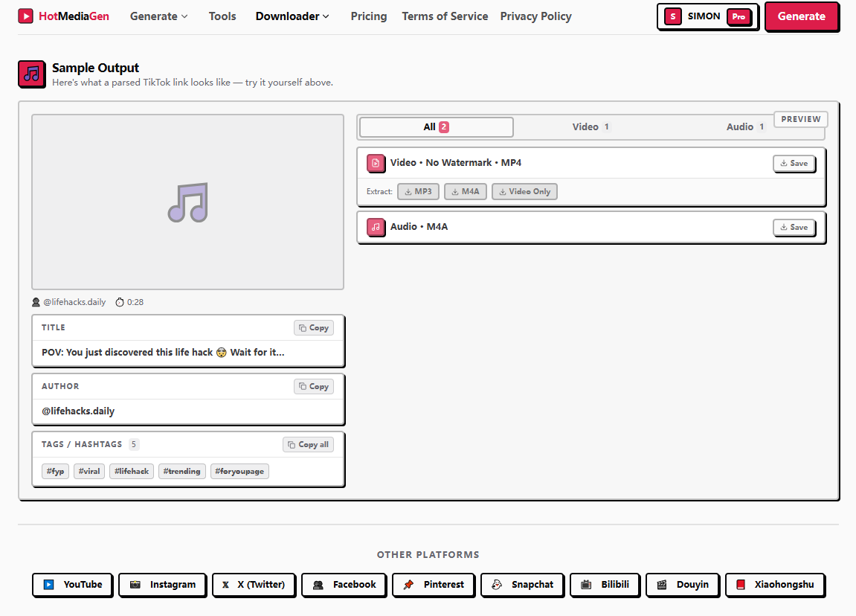Click the red Generate button
This screenshot has height=616, width=856.
click(x=802, y=16)
